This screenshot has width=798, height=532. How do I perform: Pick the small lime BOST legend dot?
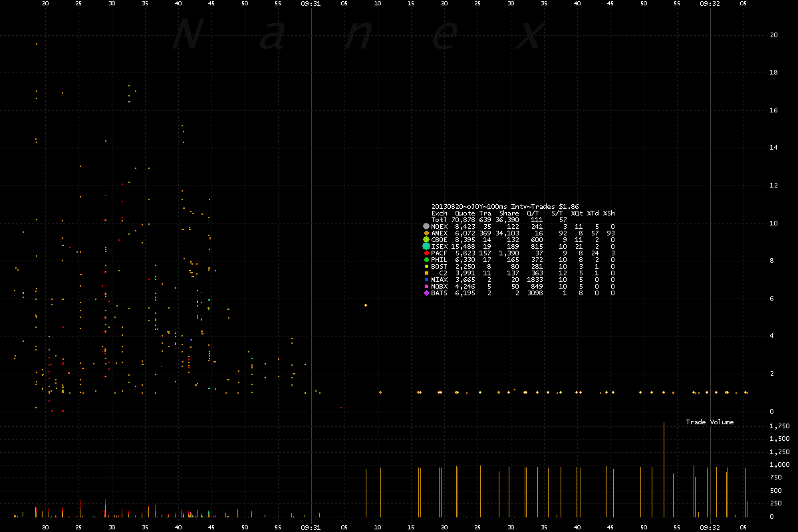(x=426, y=267)
